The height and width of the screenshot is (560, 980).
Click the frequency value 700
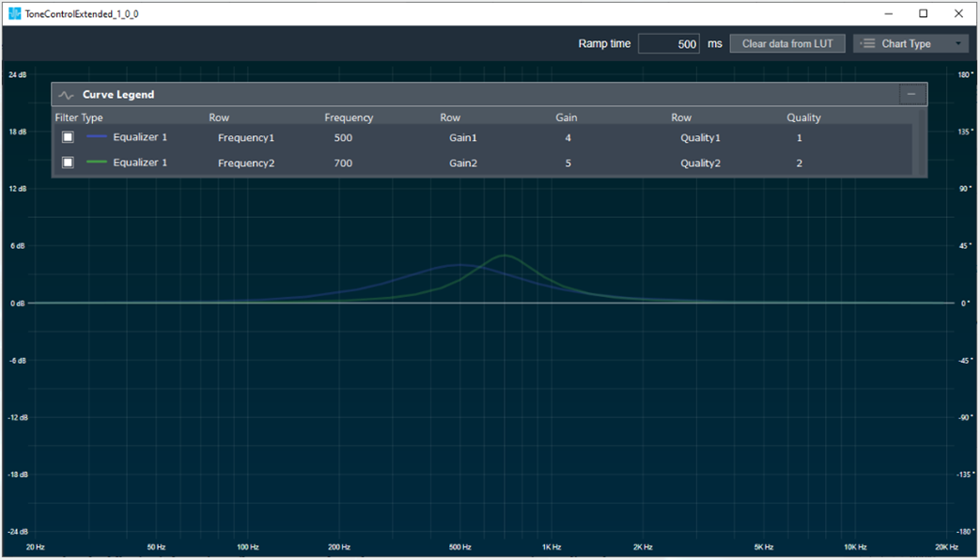pos(343,163)
